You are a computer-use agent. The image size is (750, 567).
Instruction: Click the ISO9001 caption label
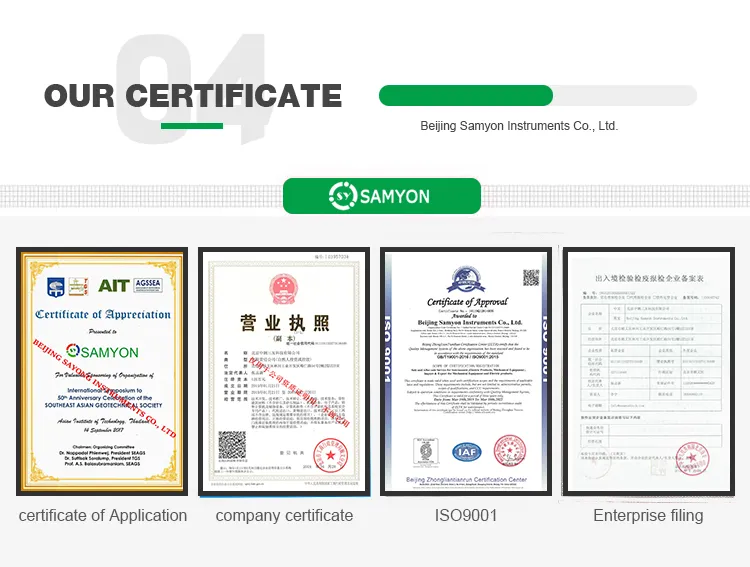pos(466,515)
